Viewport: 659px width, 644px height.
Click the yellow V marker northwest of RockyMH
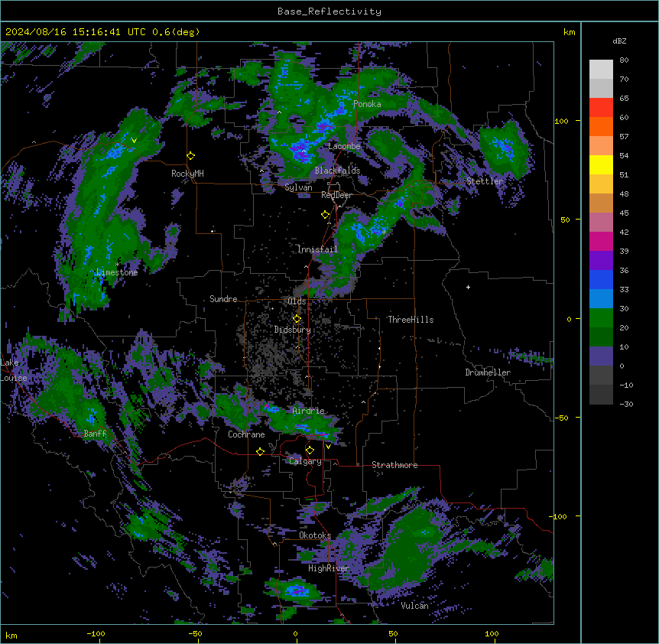point(134,141)
